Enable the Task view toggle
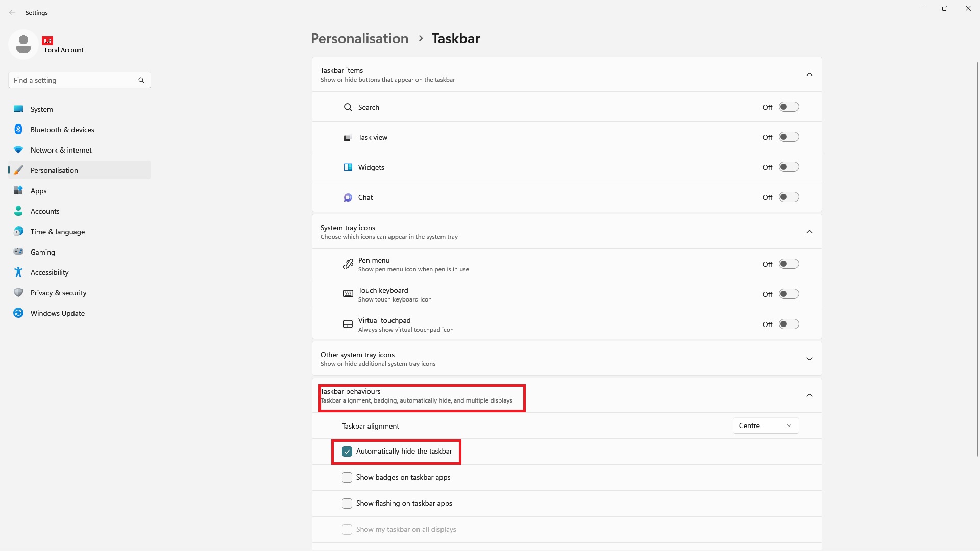980x551 pixels. [789, 137]
